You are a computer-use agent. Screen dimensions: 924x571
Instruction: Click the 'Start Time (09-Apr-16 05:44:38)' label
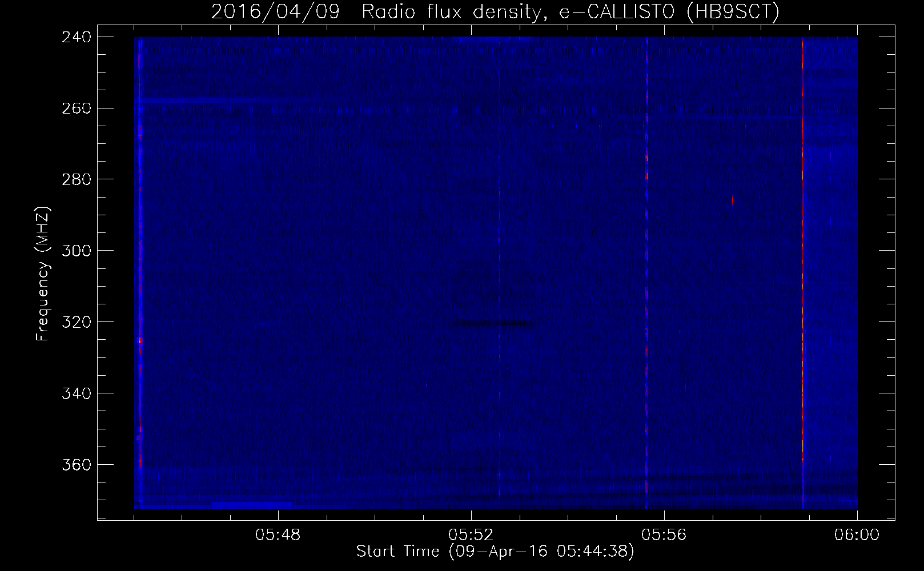[495, 552]
